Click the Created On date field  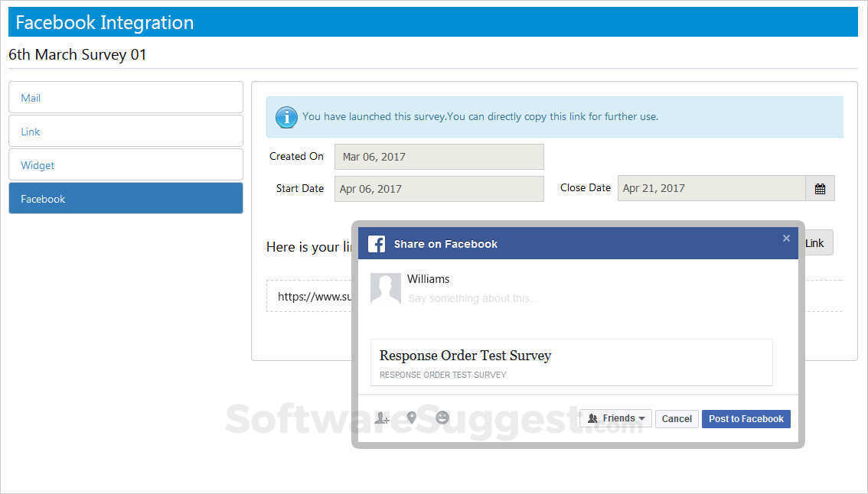click(439, 157)
